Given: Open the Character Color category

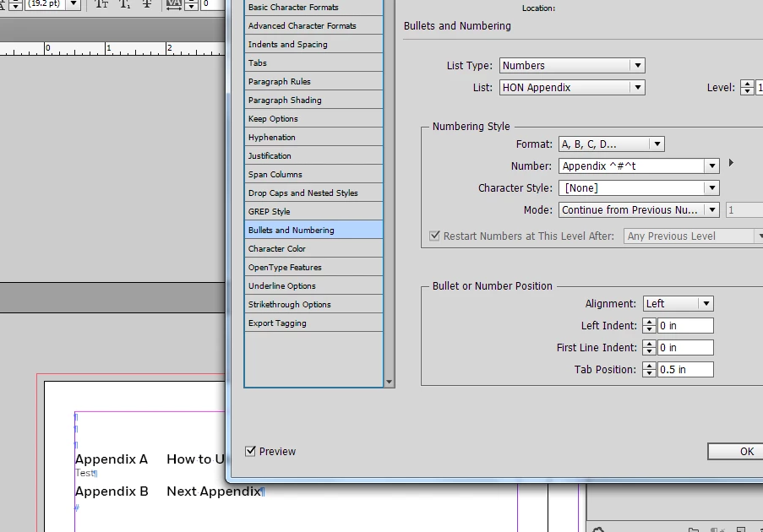Looking at the screenshot, I should tap(313, 248).
